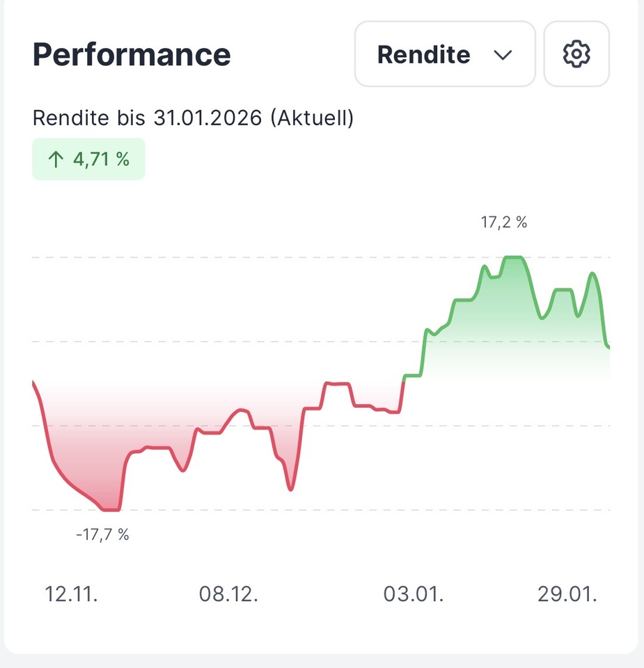Open performance settings via gear icon
This screenshot has height=668, width=644.
576,54
